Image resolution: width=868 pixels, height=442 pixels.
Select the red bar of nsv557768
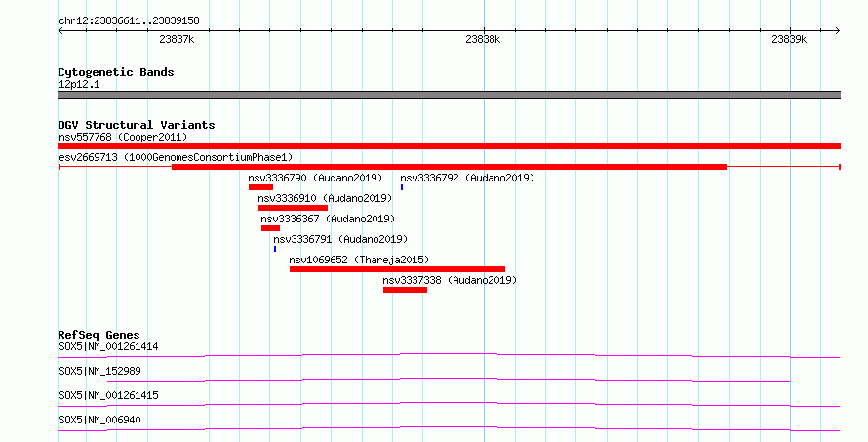pyautogui.click(x=449, y=146)
